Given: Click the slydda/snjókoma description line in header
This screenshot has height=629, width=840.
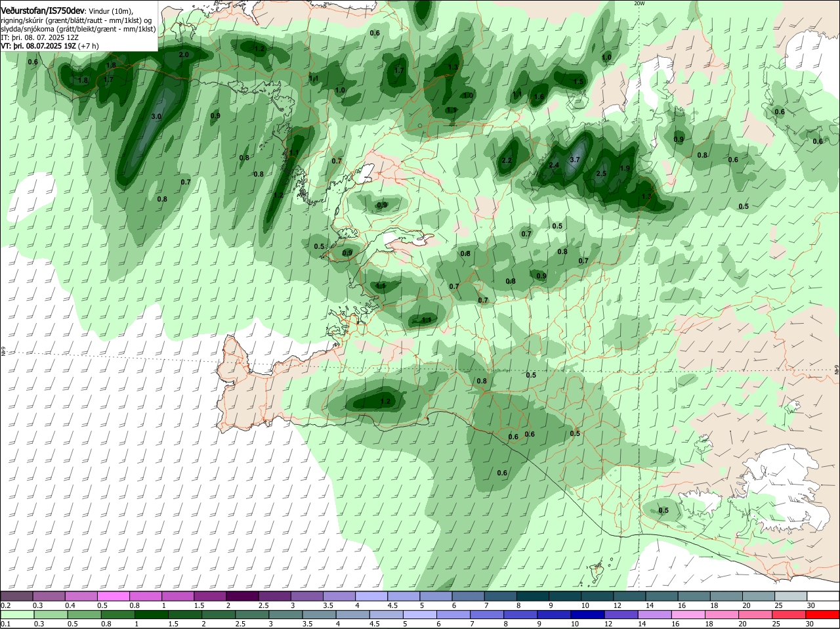Looking at the screenshot, I should pos(78,29).
